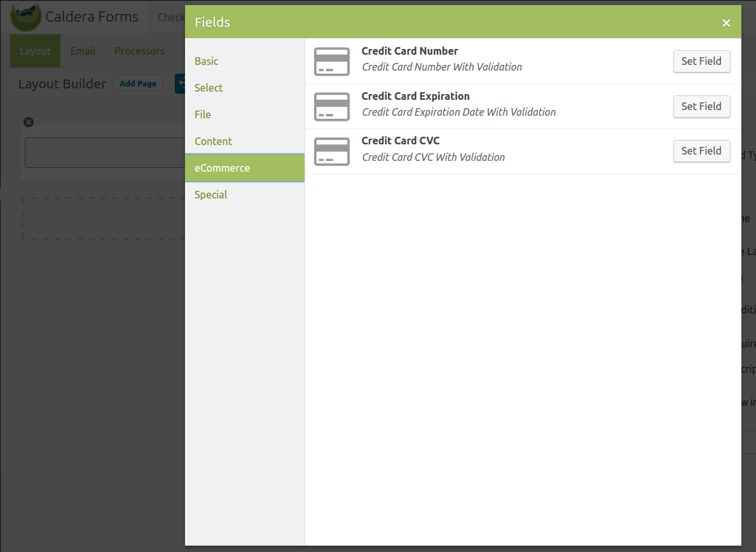756x552 pixels.
Task: Click the dashed empty row placeholder
Action: pyautogui.click(x=104, y=219)
